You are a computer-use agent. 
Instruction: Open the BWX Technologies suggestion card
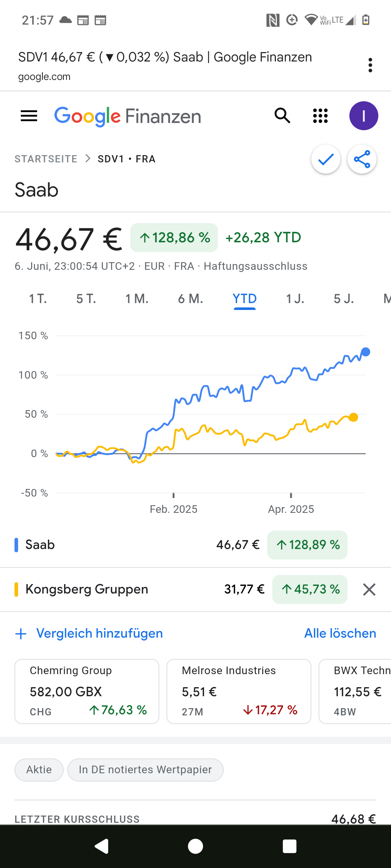point(355,692)
